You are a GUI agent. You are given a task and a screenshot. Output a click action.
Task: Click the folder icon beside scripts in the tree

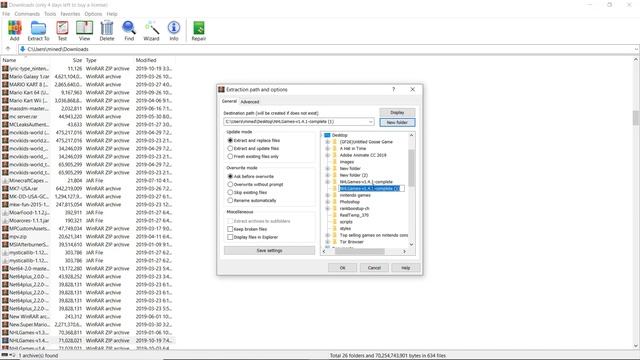(x=335, y=222)
